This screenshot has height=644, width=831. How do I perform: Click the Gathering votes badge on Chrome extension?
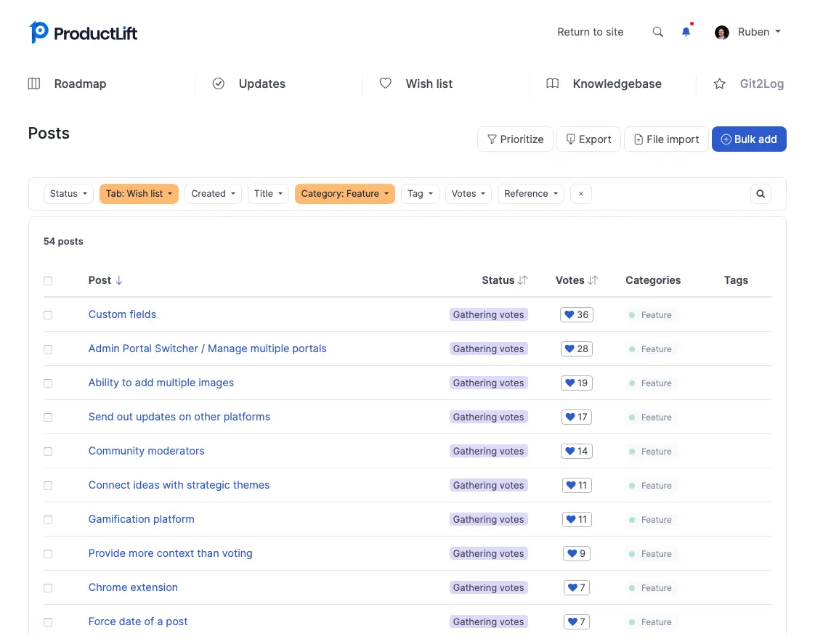[x=488, y=587]
